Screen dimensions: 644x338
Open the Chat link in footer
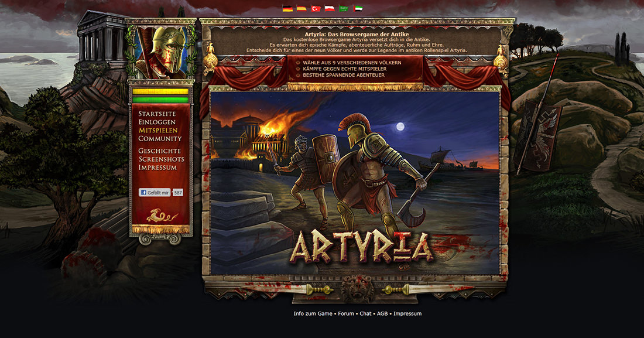coord(365,313)
